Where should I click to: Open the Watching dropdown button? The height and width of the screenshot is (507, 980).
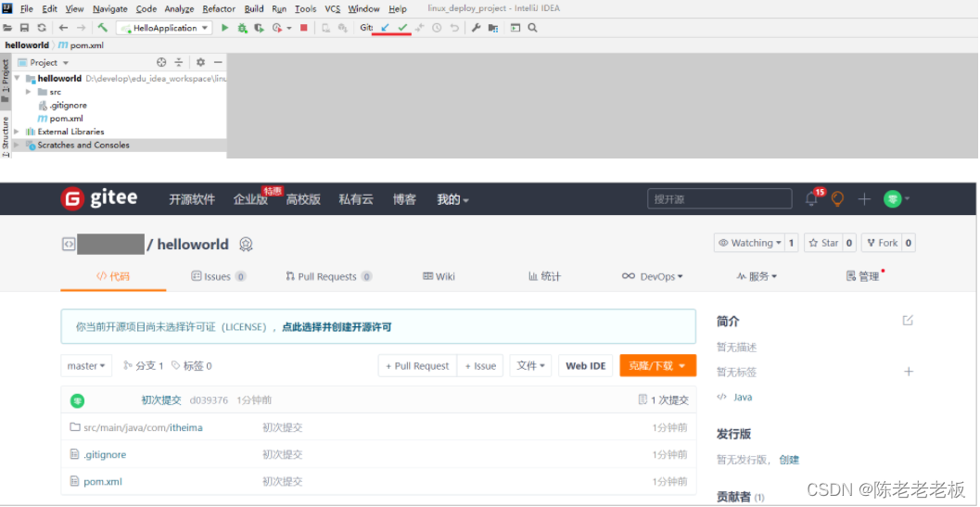[749, 243]
